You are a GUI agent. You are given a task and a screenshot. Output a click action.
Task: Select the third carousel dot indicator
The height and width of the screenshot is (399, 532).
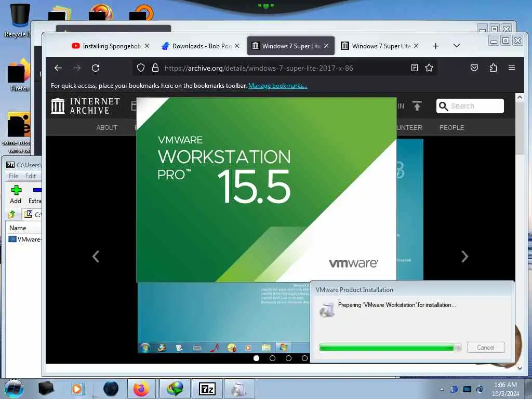tap(288, 358)
